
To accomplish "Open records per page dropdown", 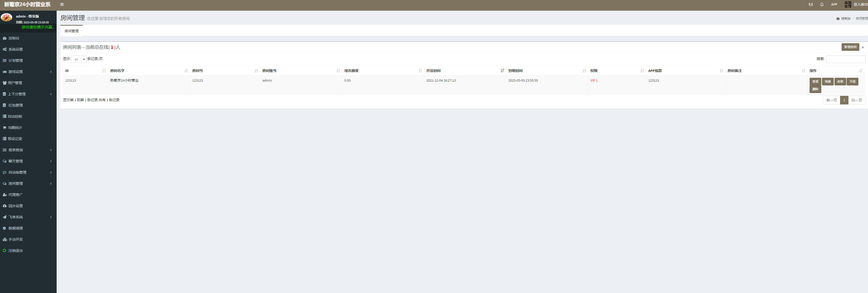I will coord(78,59).
